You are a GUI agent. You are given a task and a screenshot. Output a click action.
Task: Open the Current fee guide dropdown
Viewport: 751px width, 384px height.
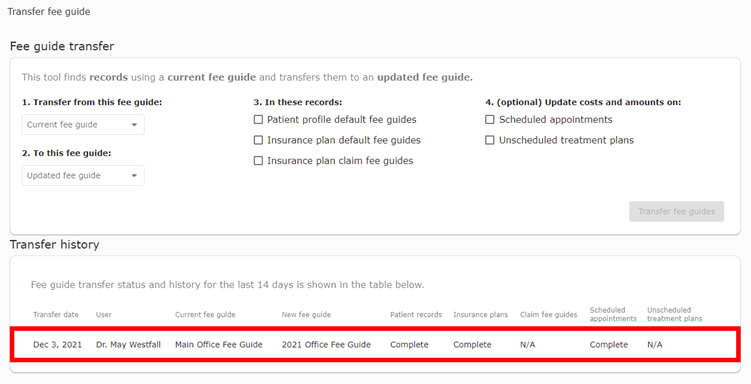tap(83, 124)
